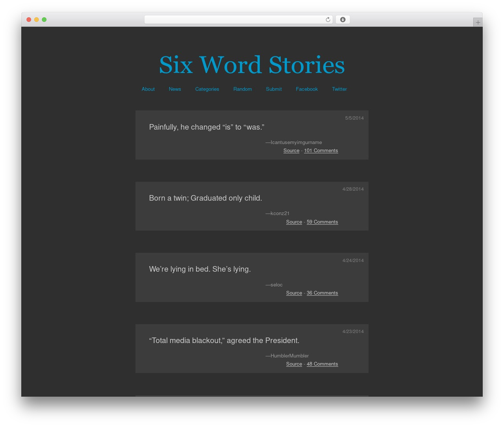Click the date 5/5/2014
The image size is (504, 427).
click(x=354, y=118)
